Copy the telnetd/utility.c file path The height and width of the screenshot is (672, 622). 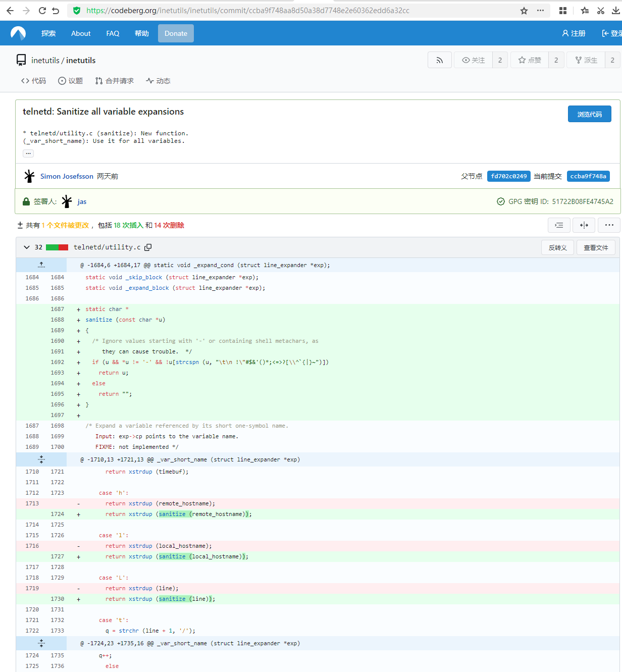pos(148,247)
